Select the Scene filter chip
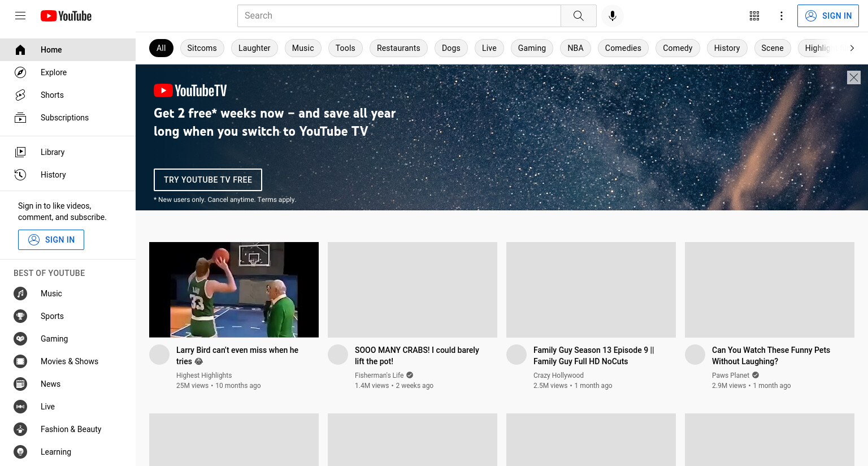The width and height of the screenshot is (868, 466). tap(772, 48)
